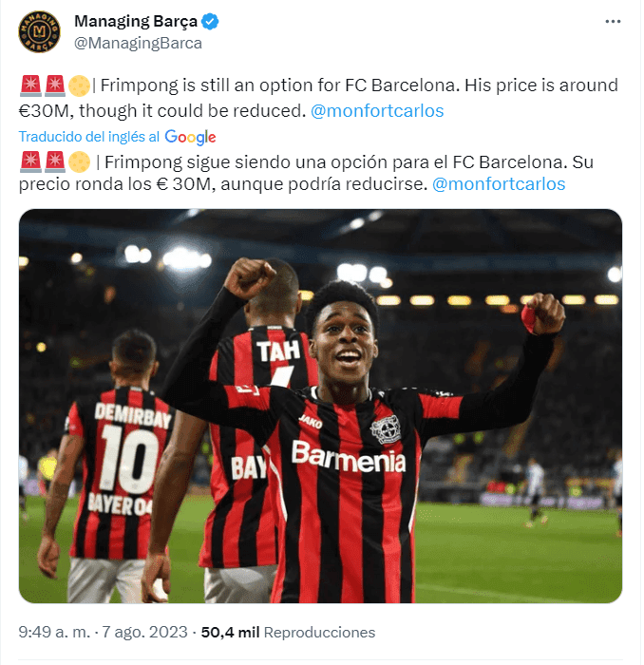Click the second siren emoji in English tweet
This screenshot has width=644, height=665.
[55, 86]
